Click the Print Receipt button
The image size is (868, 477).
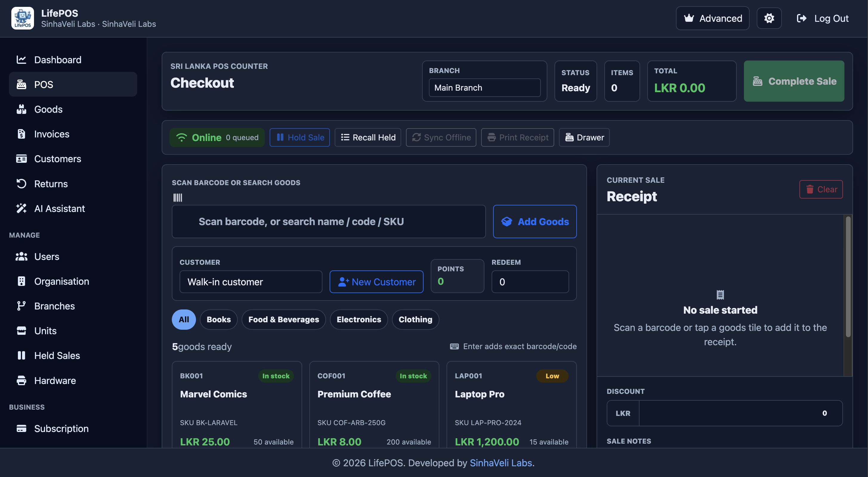coord(518,137)
